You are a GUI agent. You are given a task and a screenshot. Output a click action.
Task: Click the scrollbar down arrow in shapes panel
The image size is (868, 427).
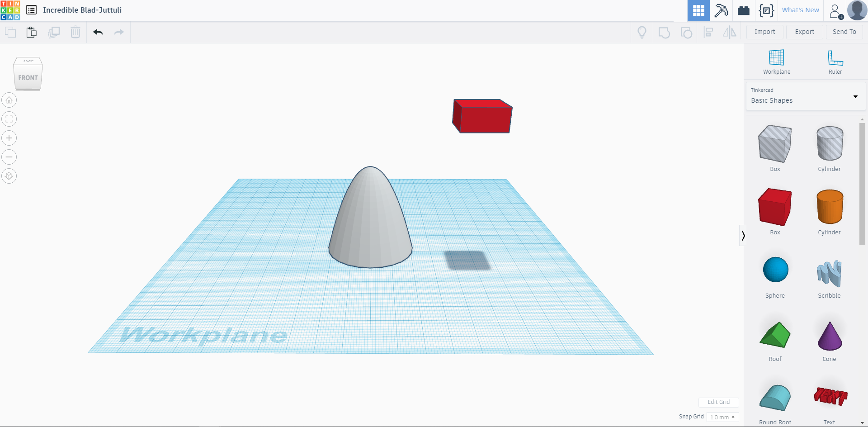click(862, 423)
